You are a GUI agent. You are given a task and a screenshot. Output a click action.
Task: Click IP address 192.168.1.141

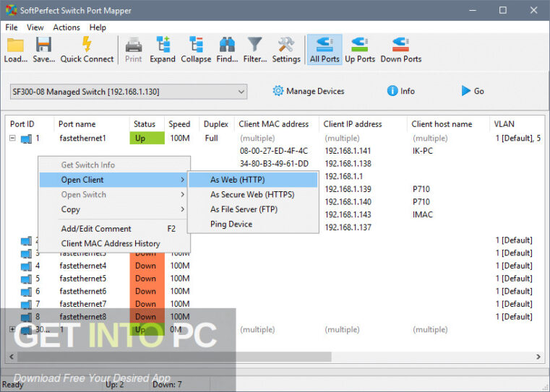click(x=348, y=151)
